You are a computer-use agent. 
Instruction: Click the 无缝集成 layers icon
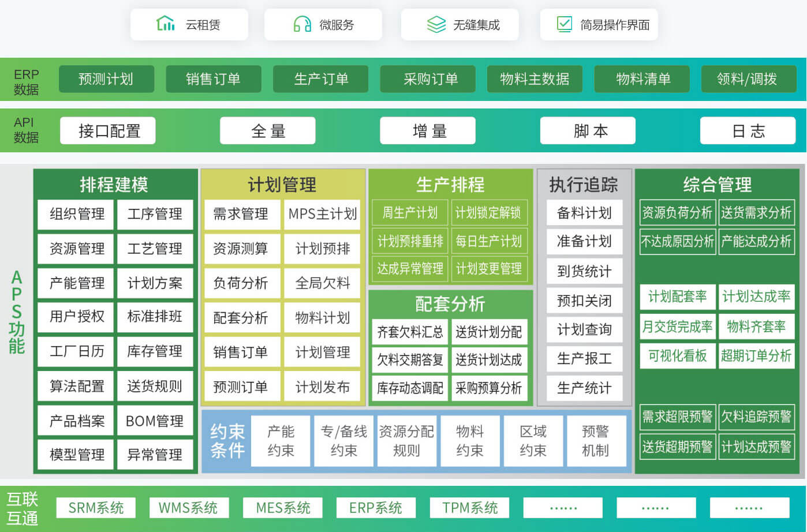coord(436,24)
